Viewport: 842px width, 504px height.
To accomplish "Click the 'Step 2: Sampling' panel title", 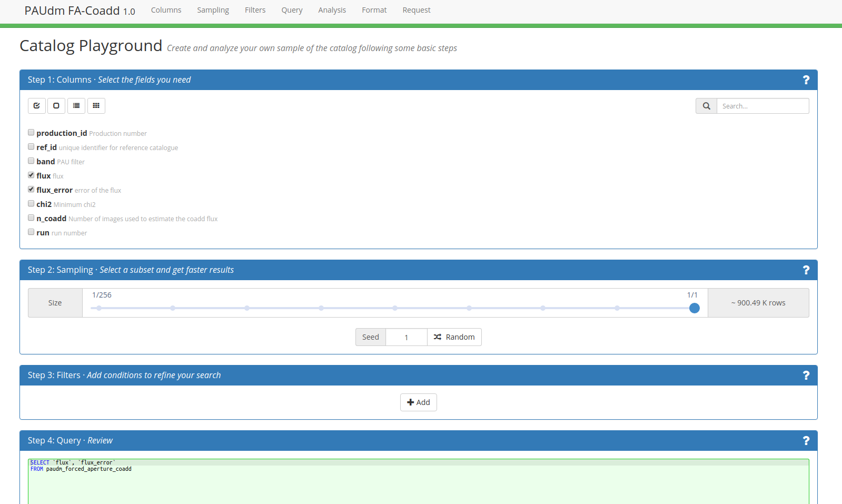I will click(61, 270).
